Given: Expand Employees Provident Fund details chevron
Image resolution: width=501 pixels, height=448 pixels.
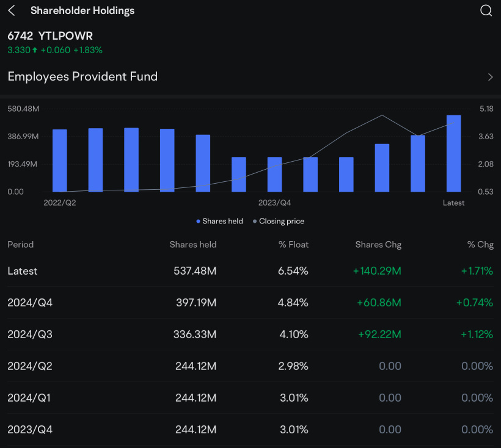Looking at the screenshot, I should pos(490,78).
